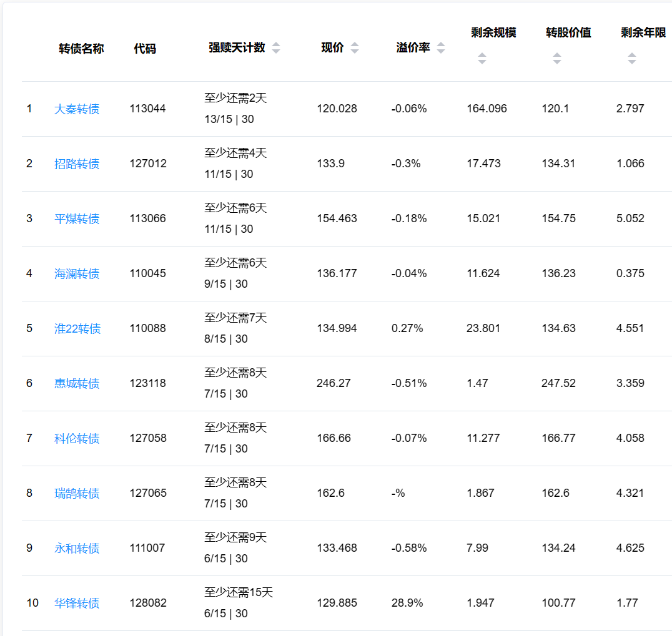Screen dimensions: 672x636
Task: Click the 代码 column header
Action: tap(145, 49)
